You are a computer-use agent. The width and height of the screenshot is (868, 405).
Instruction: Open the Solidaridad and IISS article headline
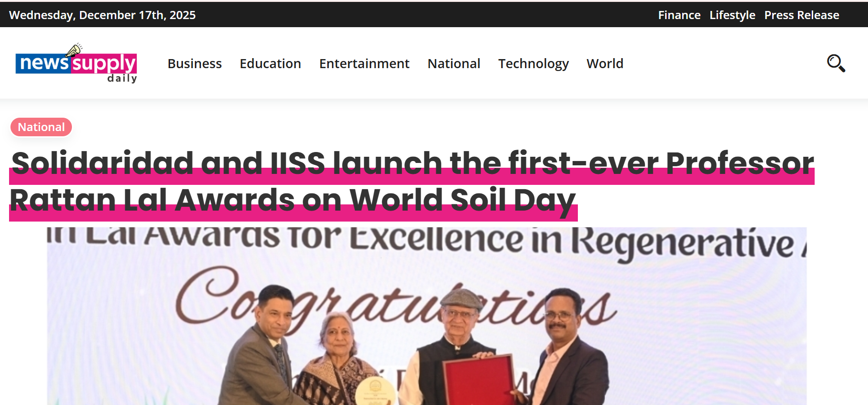tap(412, 182)
